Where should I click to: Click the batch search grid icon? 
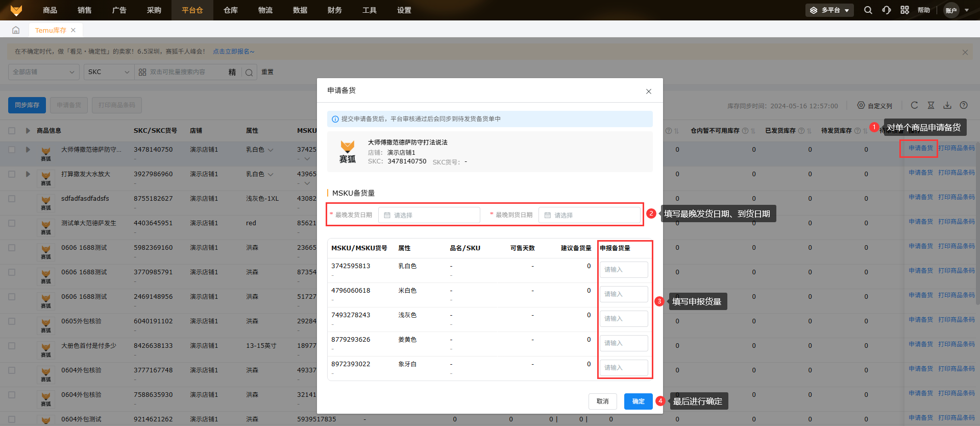click(142, 72)
